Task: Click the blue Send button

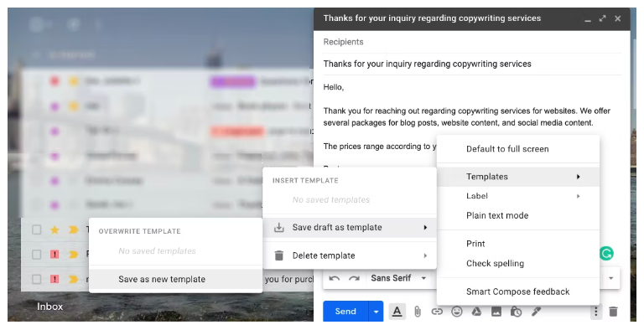Action: point(345,312)
